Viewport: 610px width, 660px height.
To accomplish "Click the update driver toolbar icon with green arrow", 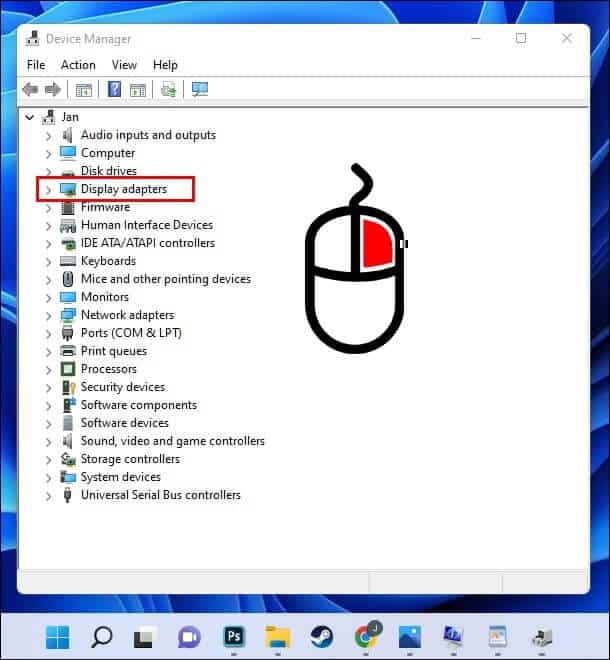I will [168, 89].
